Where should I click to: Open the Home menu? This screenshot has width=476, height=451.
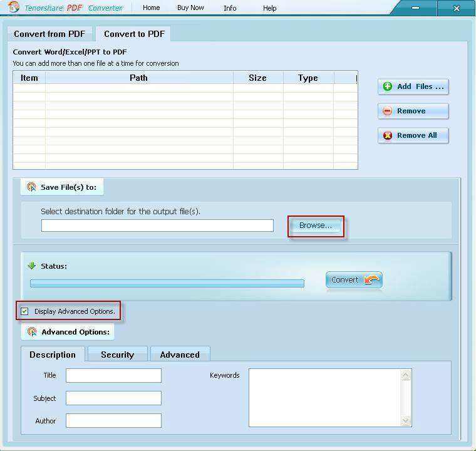click(151, 8)
